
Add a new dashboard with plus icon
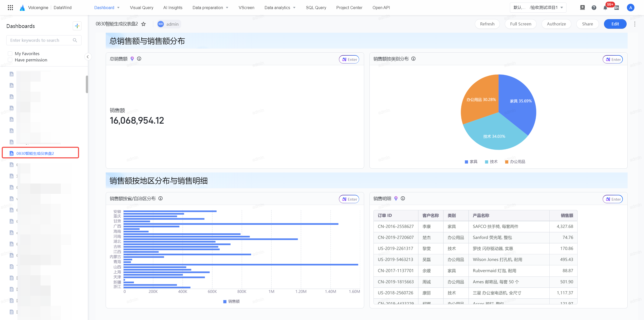(77, 26)
